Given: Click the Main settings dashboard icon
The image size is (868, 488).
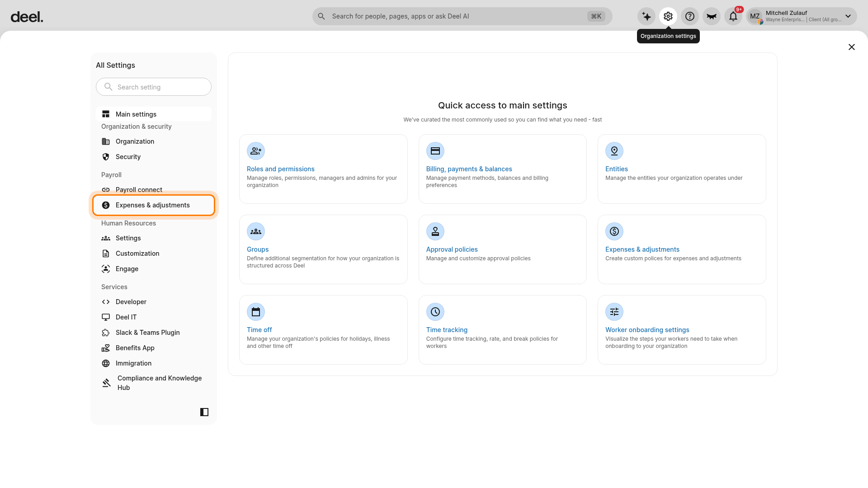Looking at the screenshot, I should click(x=106, y=114).
